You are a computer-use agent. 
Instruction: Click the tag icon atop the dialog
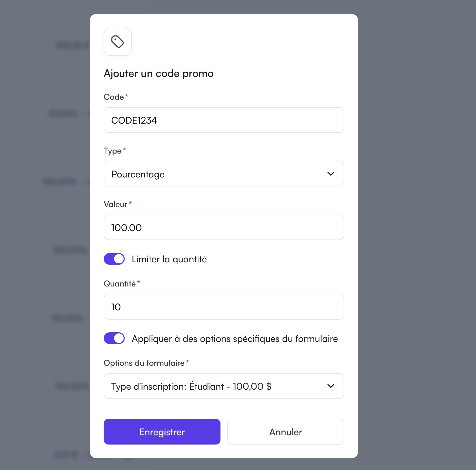118,42
